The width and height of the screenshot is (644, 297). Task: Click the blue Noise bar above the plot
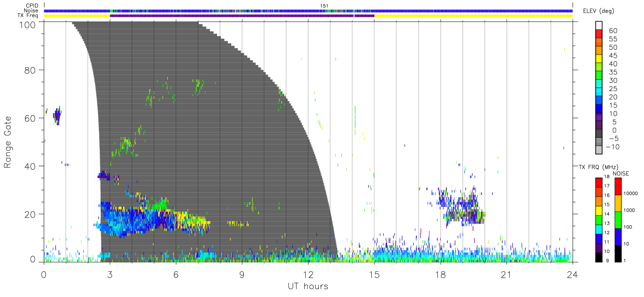coord(308,10)
